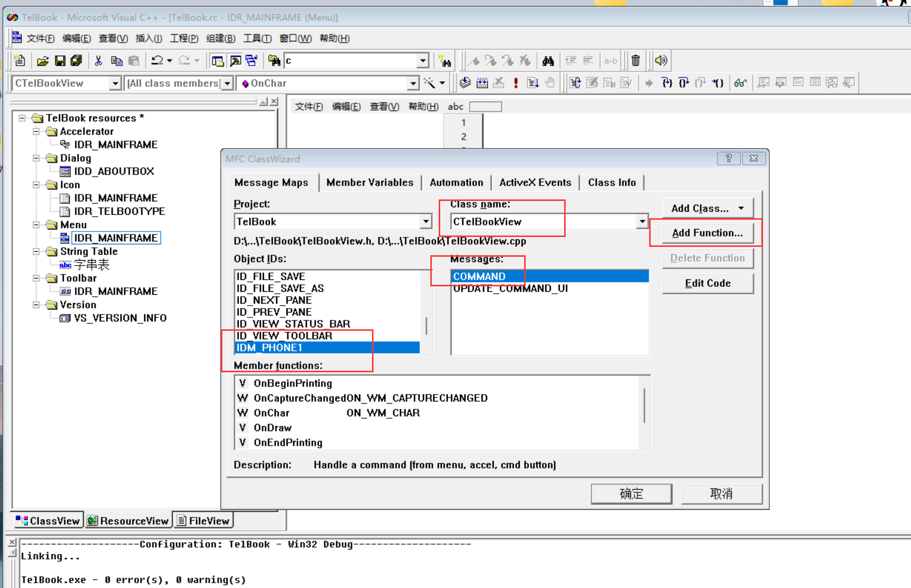
Task: Click the Step Into braces icon
Action: 667,82
